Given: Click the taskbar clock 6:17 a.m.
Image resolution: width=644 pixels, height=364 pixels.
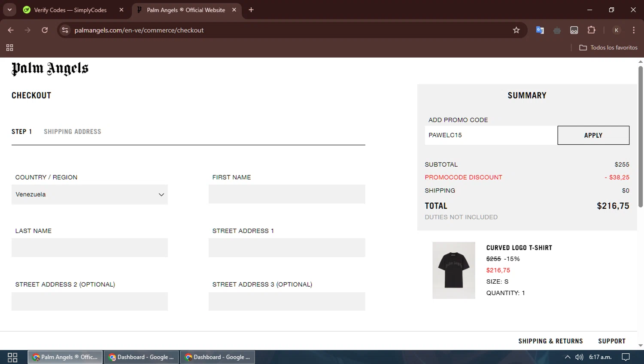Looking at the screenshot, I should click(600, 357).
